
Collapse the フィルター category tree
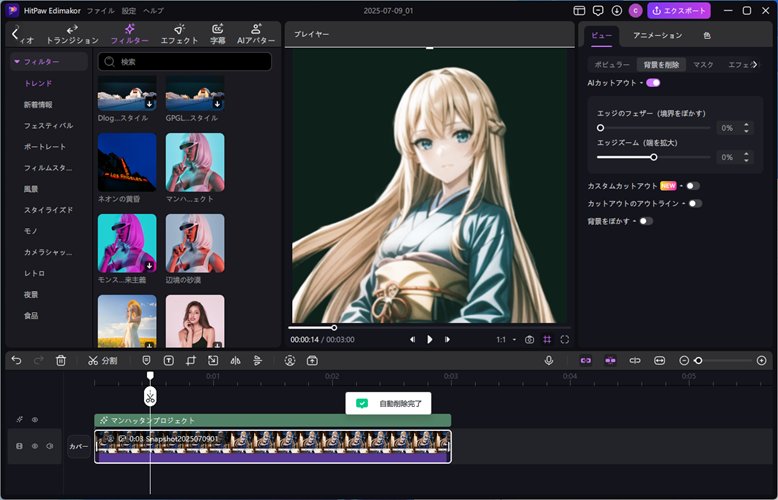(17, 62)
